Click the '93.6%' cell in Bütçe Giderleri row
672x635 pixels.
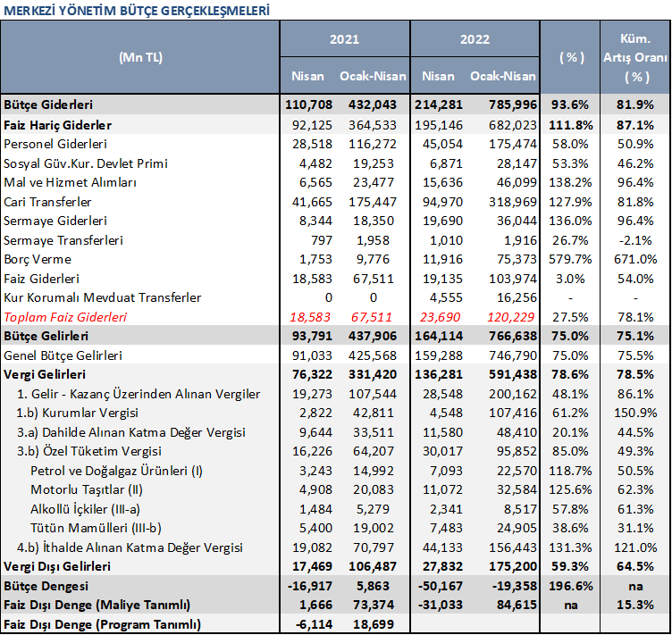coord(570,104)
